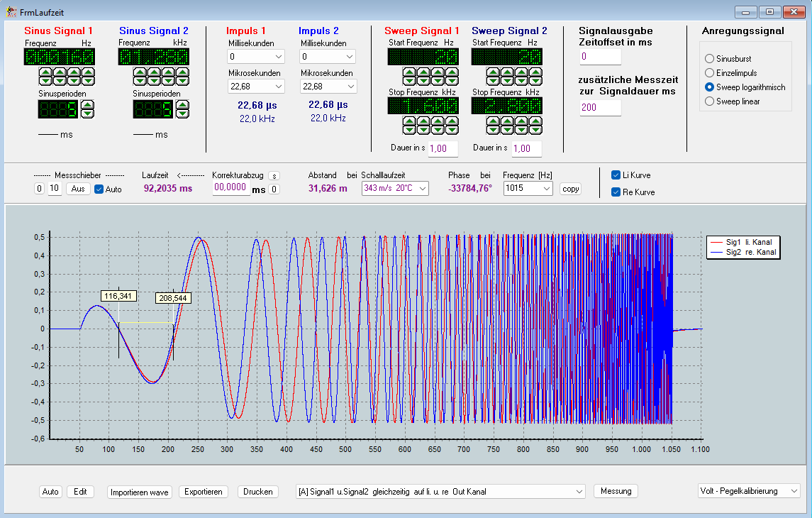This screenshot has width=812, height=518.
Task: Click the Zeitoffset in ms input field
Action: [x=600, y=57]
